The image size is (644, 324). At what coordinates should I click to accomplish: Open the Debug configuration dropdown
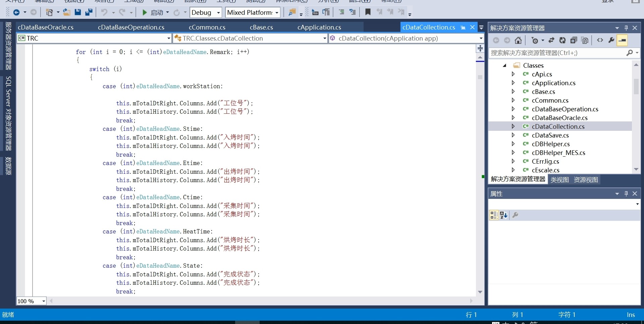coord(218,12)
